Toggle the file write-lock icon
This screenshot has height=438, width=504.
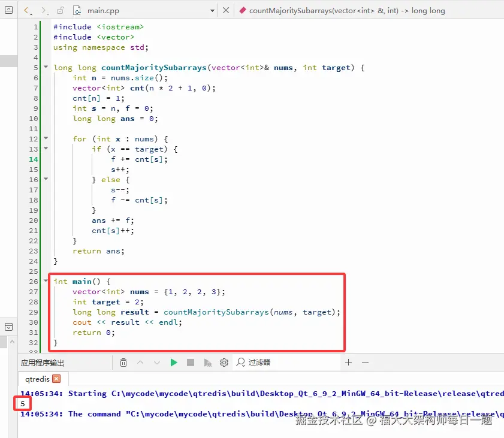(x=60, y=11)
